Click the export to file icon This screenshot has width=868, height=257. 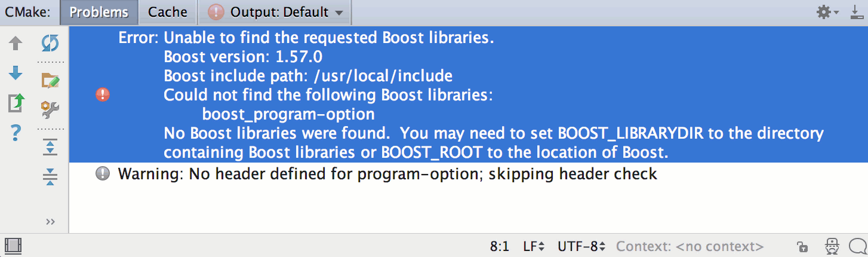pos(16,103)
